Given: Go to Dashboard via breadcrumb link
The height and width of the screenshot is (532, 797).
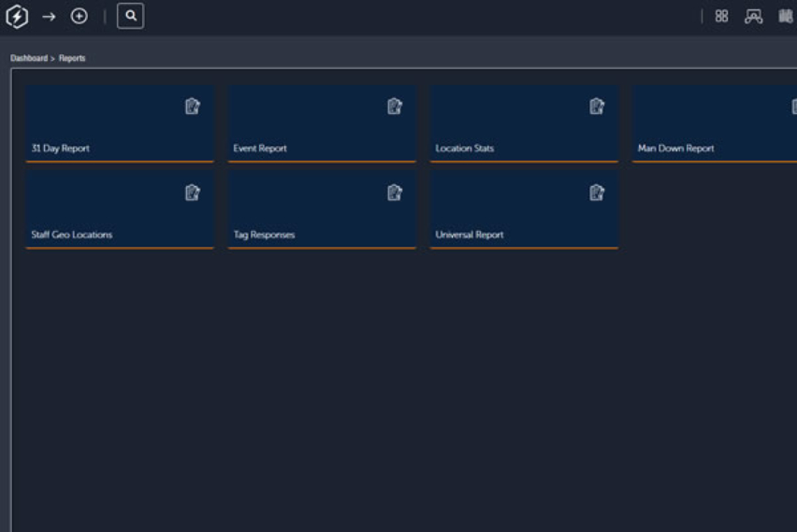Looking at the screenshot, I should [x=29, y=58].
